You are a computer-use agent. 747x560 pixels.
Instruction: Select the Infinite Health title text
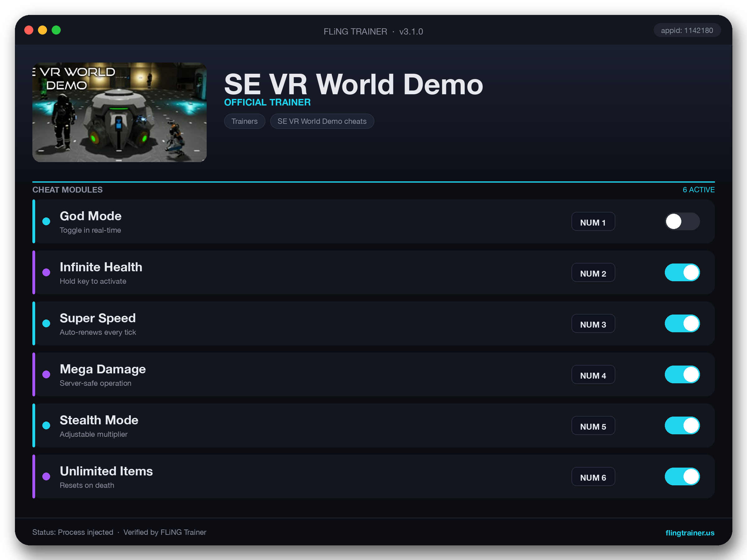coord(101,267)
